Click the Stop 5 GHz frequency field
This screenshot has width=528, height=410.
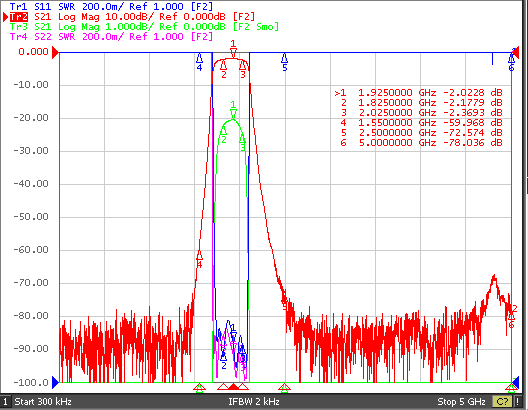[461, 402]
